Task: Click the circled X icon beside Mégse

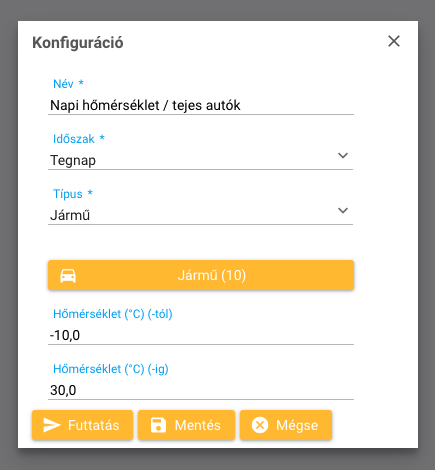Action: tap(260, 425)
